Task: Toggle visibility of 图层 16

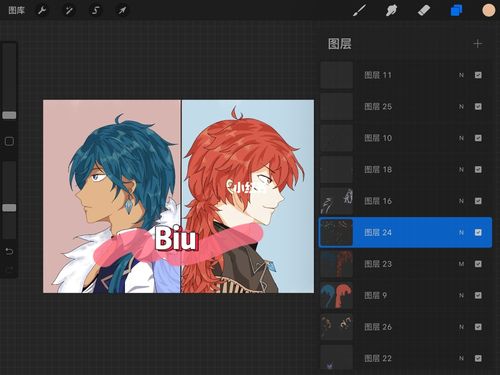Action: coord(478,201)
